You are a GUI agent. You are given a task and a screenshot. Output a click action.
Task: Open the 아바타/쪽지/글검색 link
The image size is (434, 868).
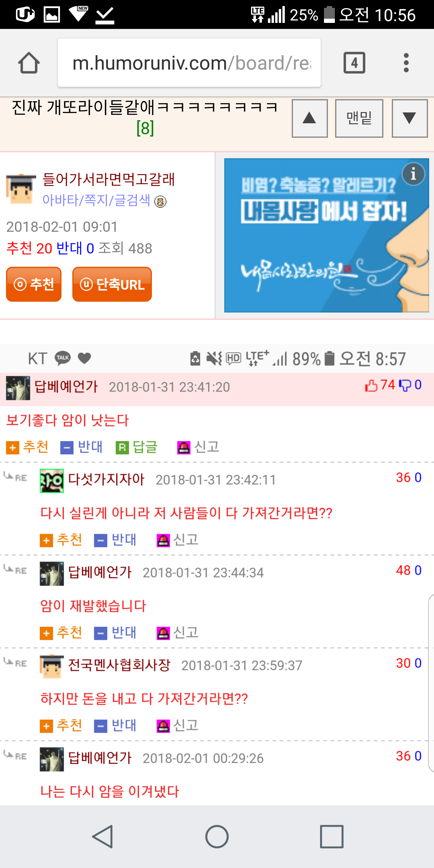[96, 200]
